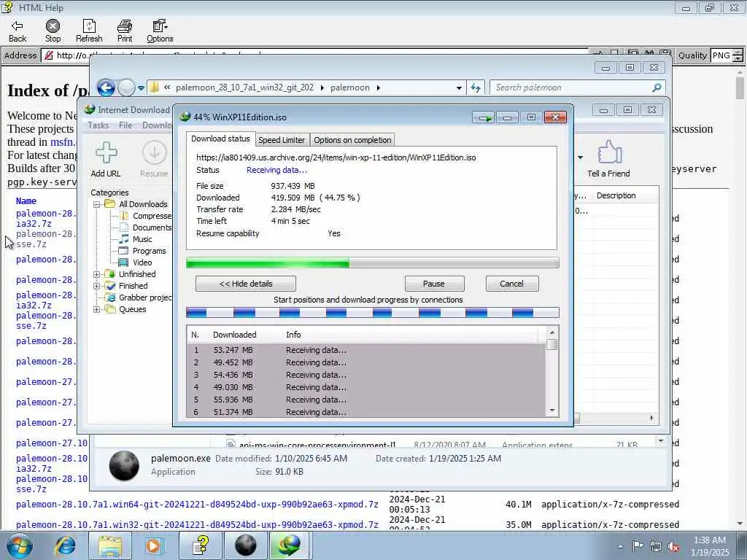Screen dimensions: 747x560
Task: Expand the Queues category node
Action: pos(97,309)
